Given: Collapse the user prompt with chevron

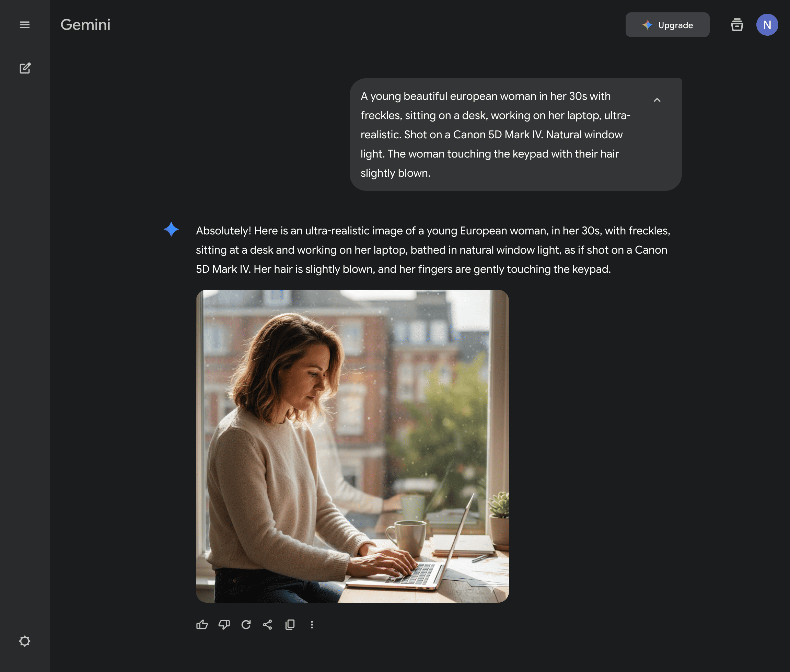Looking at the screenshot, I should [657, 100].
